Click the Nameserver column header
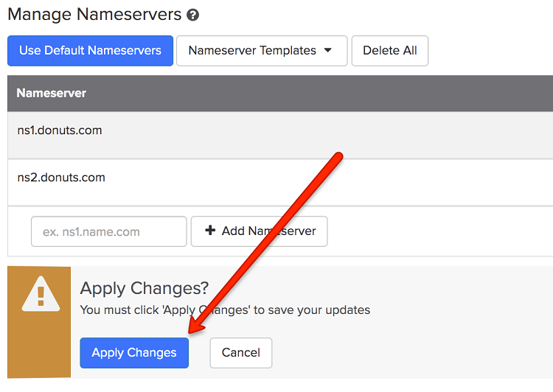Image resolution: width=553 pixels, height=392 pixels. coord(52,93)
